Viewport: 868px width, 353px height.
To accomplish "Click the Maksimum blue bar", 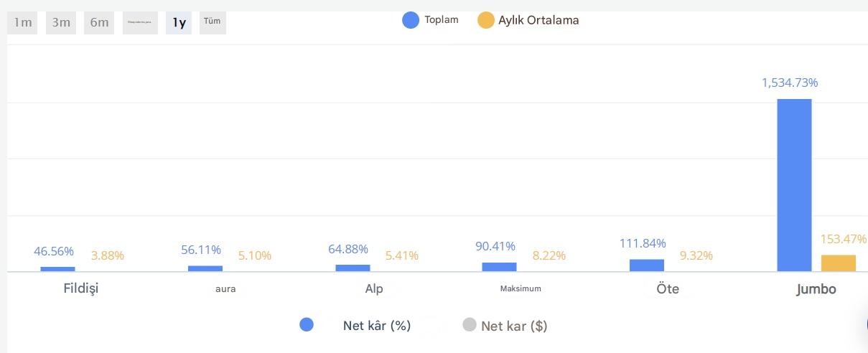I will (499, 267).
